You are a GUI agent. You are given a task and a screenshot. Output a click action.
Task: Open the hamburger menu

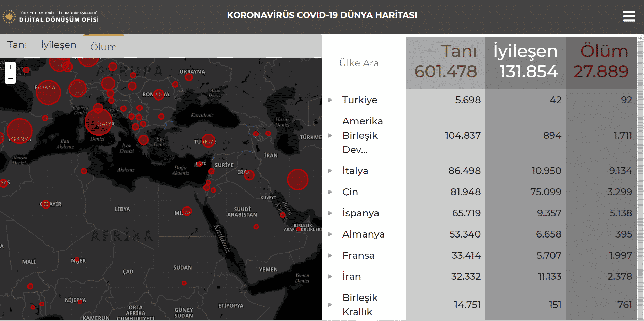[629, 16]
